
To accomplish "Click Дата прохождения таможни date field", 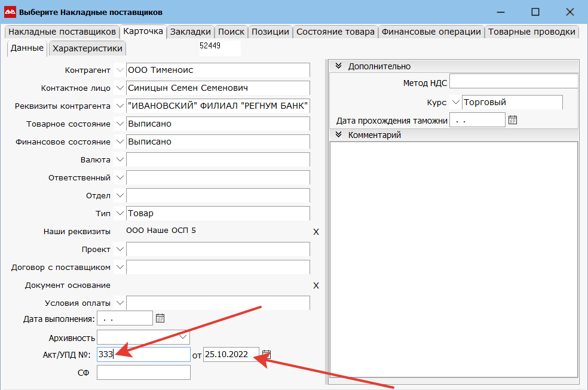I will [477, 120].
